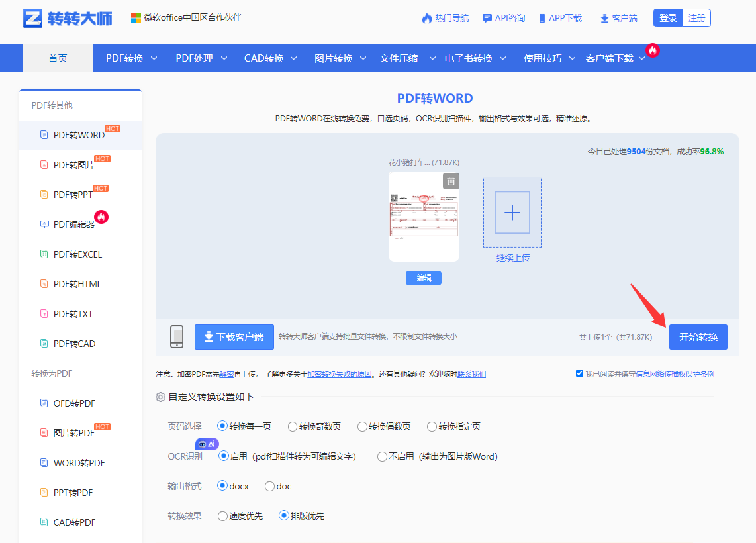This screenshot has width=756, height=543.
Task: Go to the 首页 tab
Action: [x=58, y=58]
